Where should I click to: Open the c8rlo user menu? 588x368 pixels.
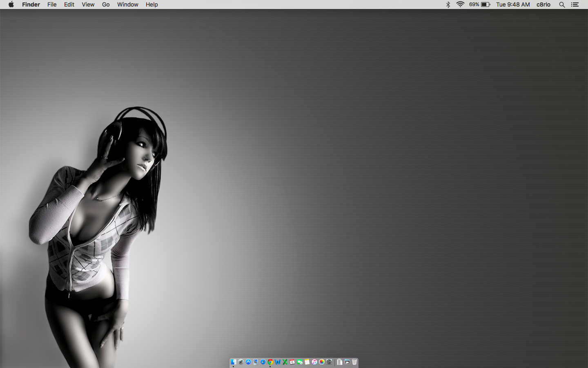543,4
